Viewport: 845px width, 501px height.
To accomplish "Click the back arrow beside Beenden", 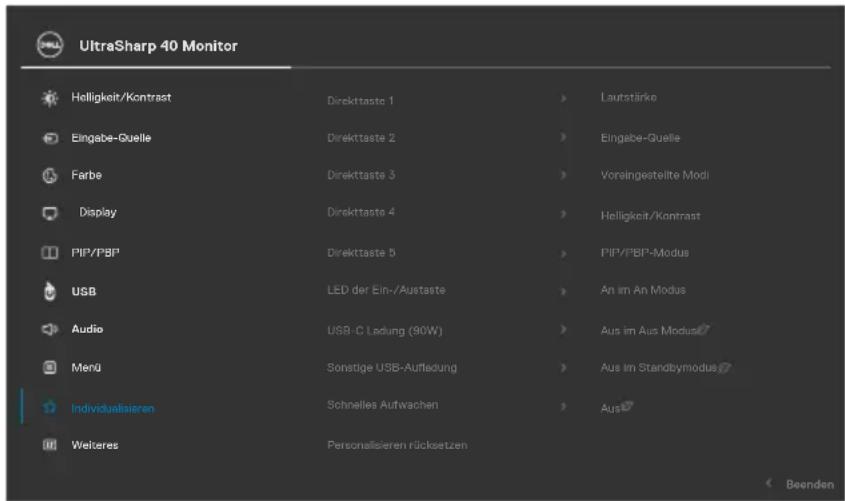I will click(x=769, y=483).
